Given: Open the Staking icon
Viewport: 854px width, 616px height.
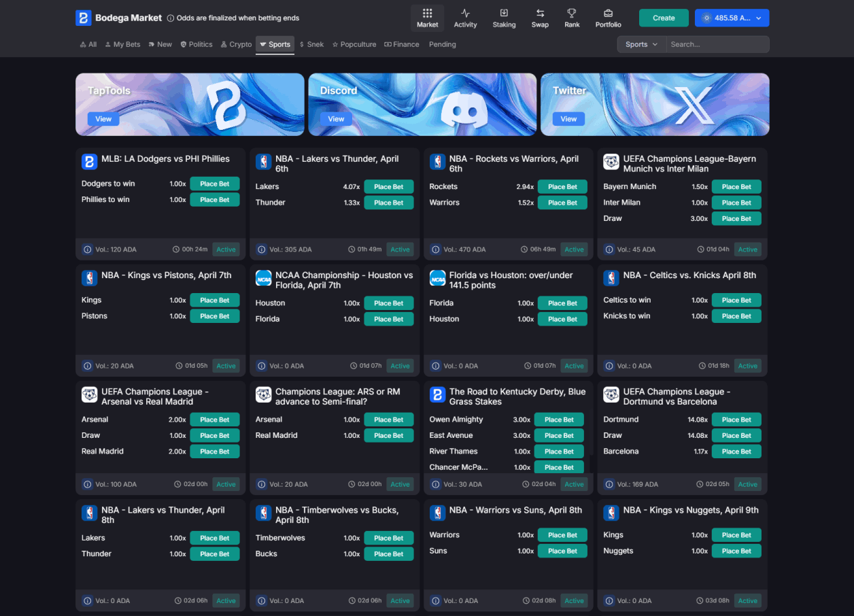Looking at the screenshot, I should [x=504, y=13].
